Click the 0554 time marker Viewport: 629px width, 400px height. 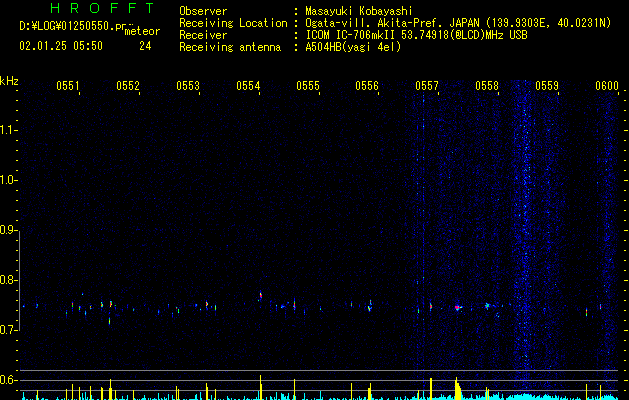coord(248,86)
